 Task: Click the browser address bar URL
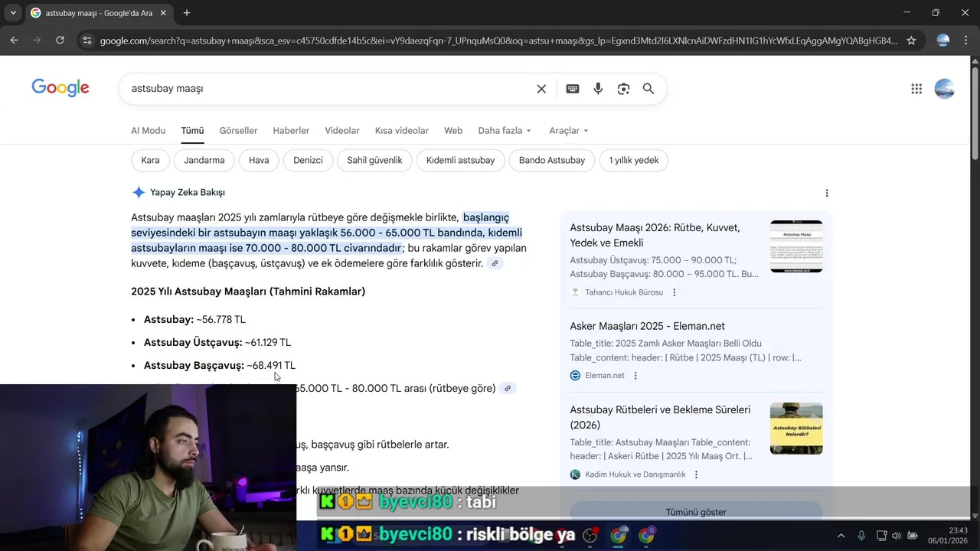[x=498, y=41]
